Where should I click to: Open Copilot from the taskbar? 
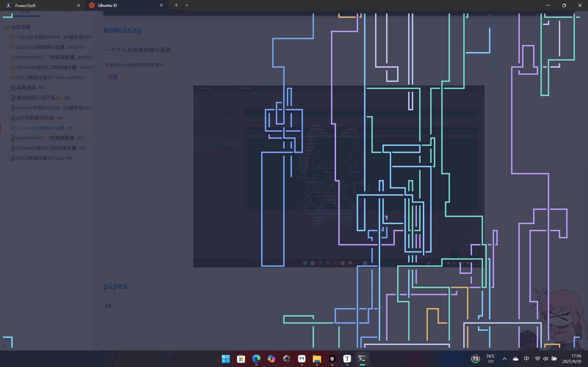coord(271,359)
